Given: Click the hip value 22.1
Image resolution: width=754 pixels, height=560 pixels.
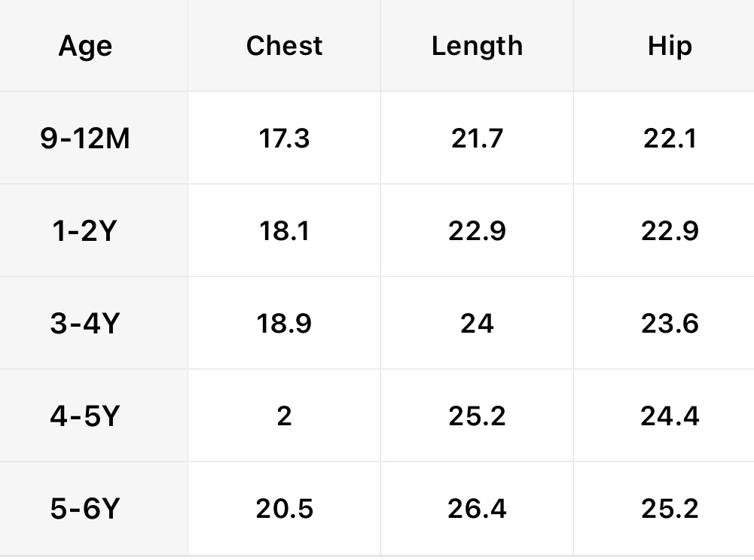Looking at the screenshot, I should [670, 138].
